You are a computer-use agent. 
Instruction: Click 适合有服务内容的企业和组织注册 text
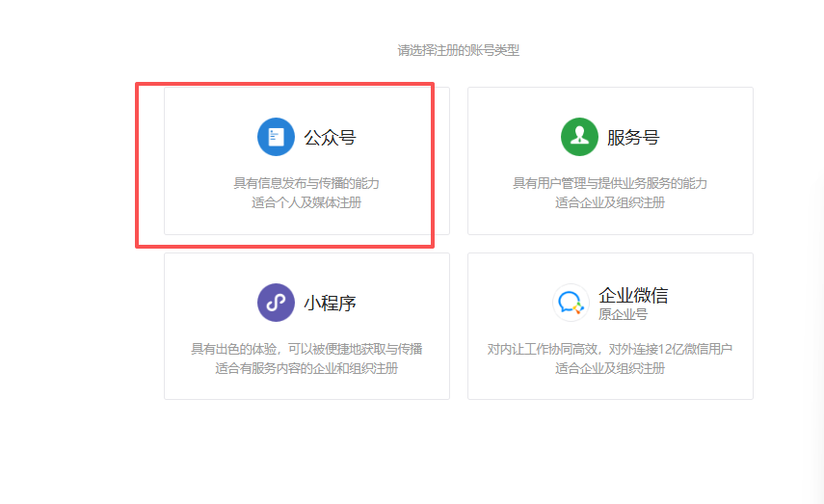click(x=306, y=368)
